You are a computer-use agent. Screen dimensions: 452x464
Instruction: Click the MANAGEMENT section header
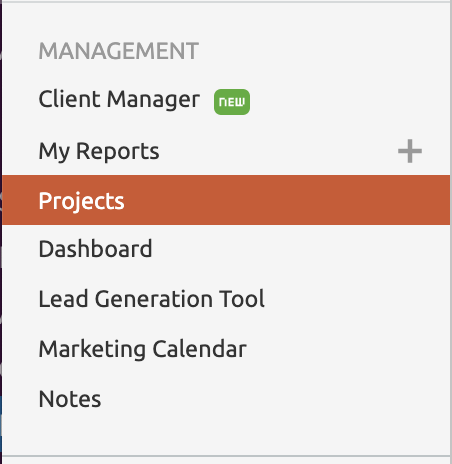point(119,51)
